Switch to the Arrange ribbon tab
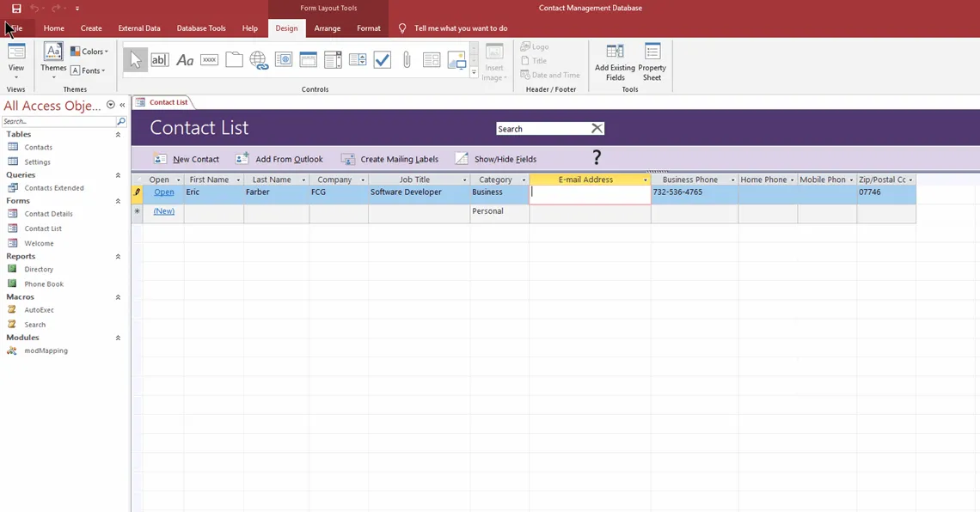Screen dimensions: 980x512 pyautogui.click(x=328, y=27)
